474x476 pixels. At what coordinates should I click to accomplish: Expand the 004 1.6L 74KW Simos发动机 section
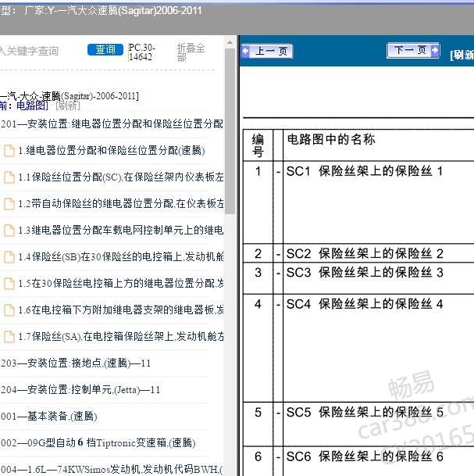112,469
